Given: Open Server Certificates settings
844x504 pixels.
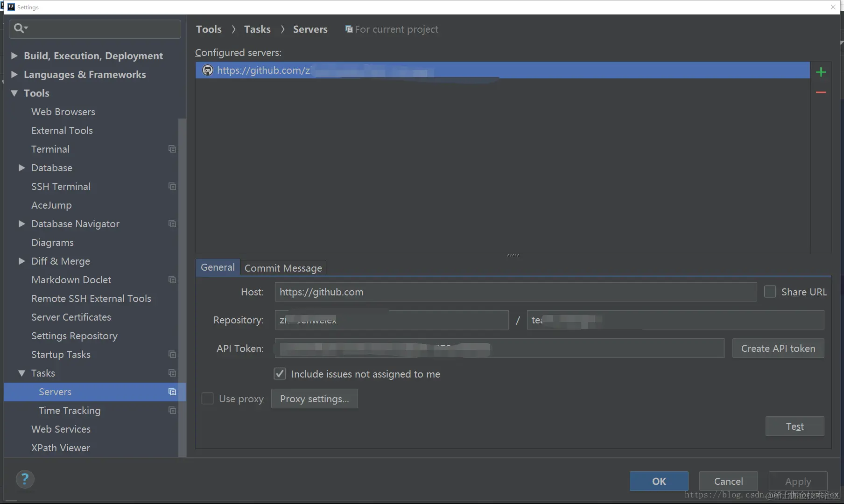Looking at the screenshot, I should coord(71,317).
